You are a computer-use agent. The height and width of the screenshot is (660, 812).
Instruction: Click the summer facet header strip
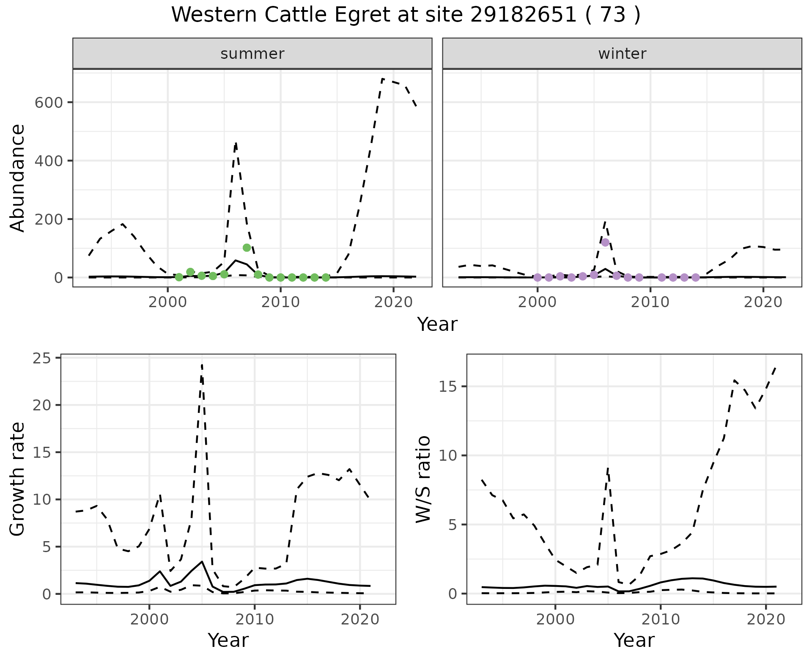(252, 54)
